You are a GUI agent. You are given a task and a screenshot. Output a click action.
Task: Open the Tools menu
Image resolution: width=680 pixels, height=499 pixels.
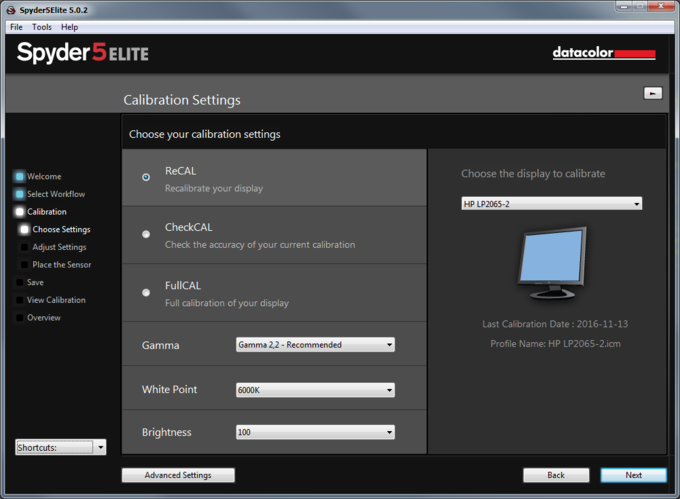41,27
